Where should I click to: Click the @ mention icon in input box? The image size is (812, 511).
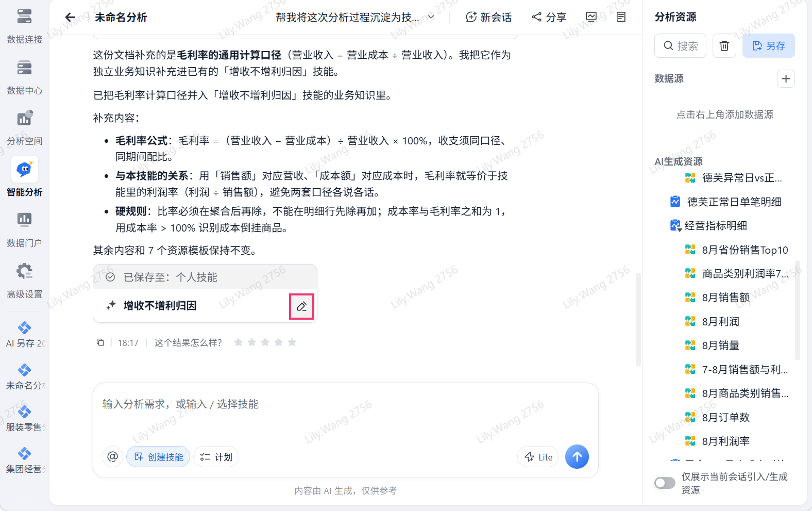pos(113,457)
